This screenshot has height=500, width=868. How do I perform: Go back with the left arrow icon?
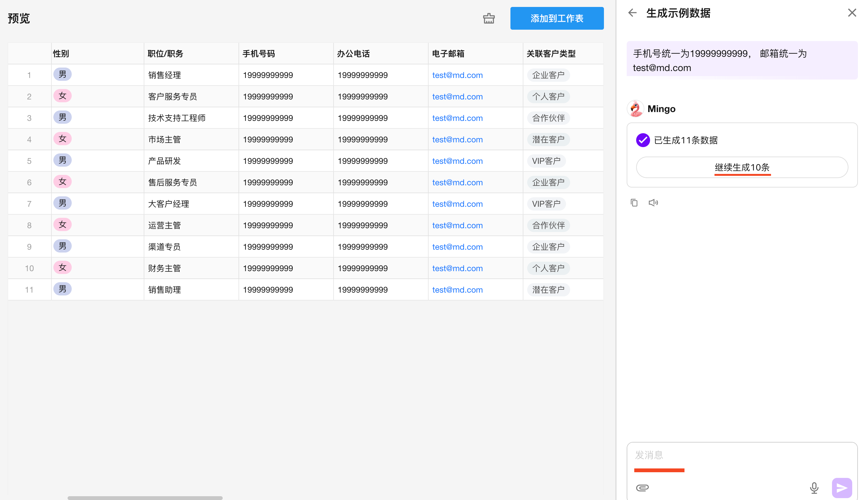coord(632,13)
